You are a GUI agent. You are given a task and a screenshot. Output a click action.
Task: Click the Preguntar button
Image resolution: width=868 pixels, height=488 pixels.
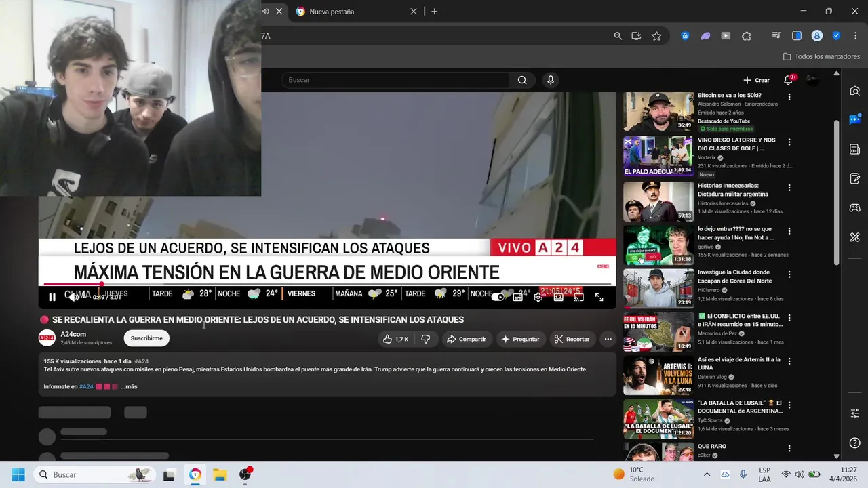pyautogui.click(x=520, y=339)
